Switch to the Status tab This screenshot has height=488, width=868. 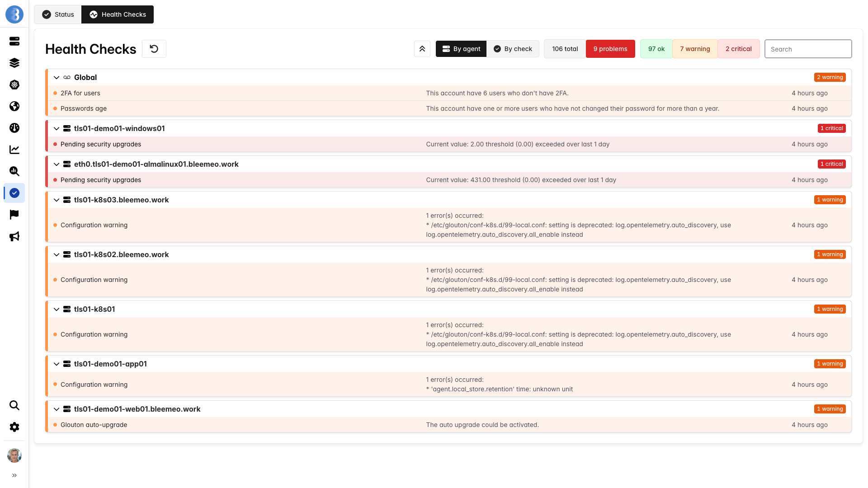pos(58,14)
